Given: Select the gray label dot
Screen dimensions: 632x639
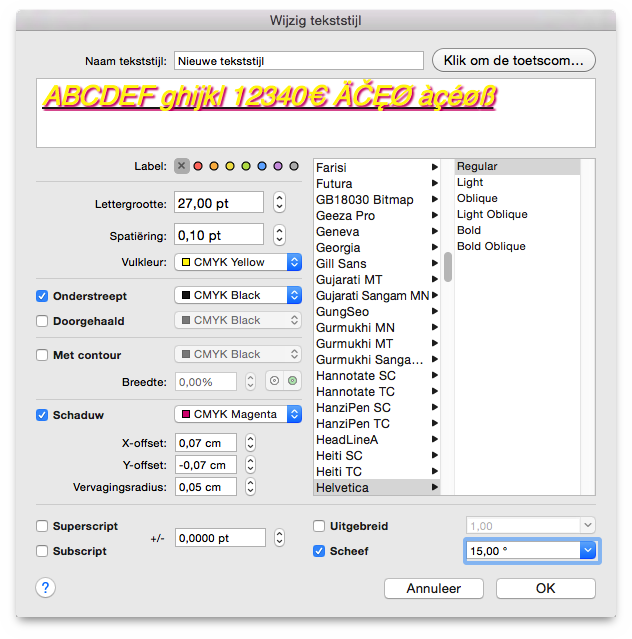Looking at the screenshot, I should click(x=294, y=166).
